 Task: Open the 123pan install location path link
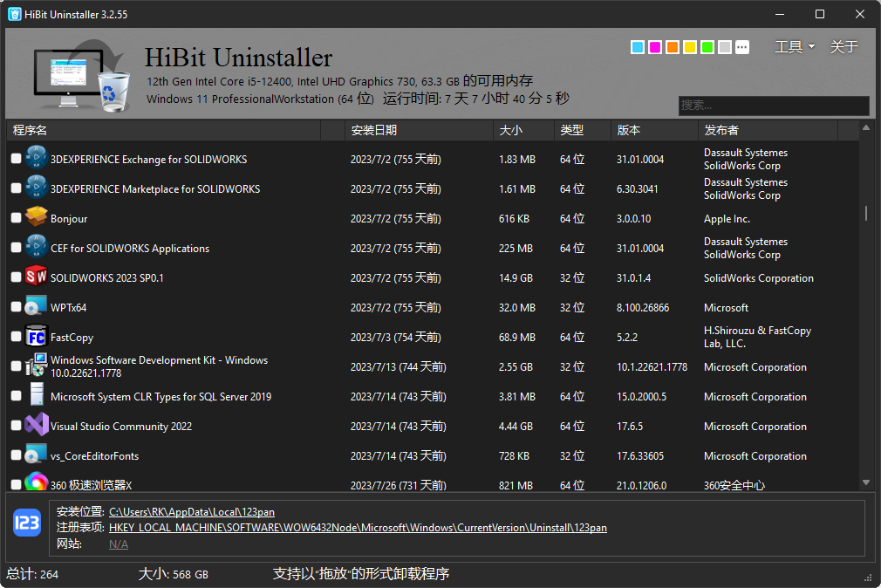click(191, 512)
